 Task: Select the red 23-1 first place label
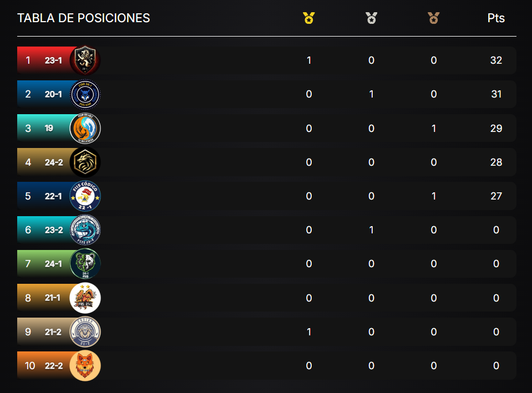44,60
